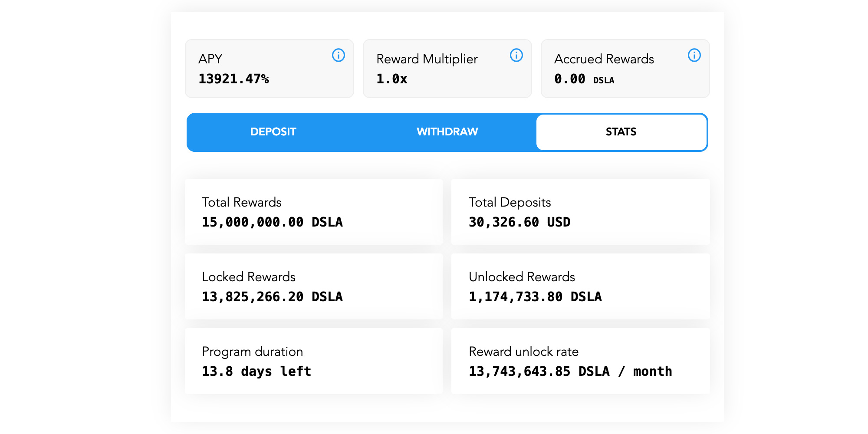Click the Reward Multiplier info icon
Image resolution: width=868 pixels, height=434 pixels.
[x=516, y=55]
